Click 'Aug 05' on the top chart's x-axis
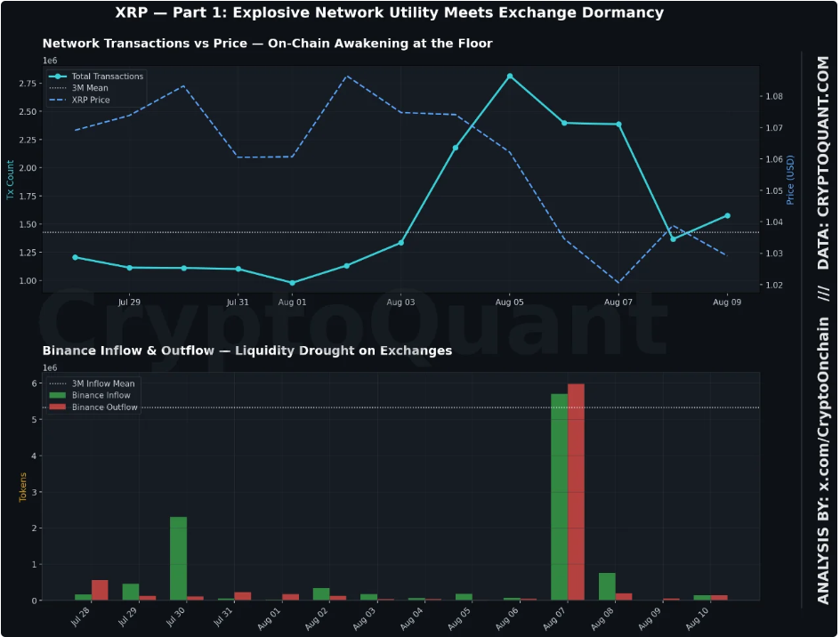Viewport: 840px width, 637px height. 510,302
